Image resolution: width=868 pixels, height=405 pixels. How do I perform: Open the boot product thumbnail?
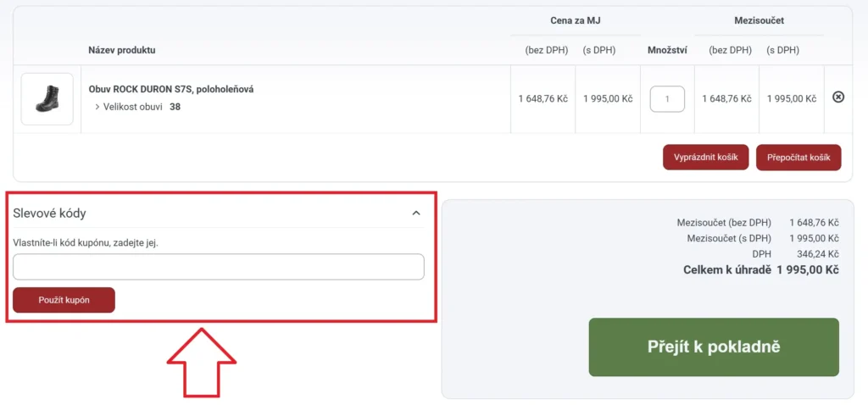click(x=47, y=99)
